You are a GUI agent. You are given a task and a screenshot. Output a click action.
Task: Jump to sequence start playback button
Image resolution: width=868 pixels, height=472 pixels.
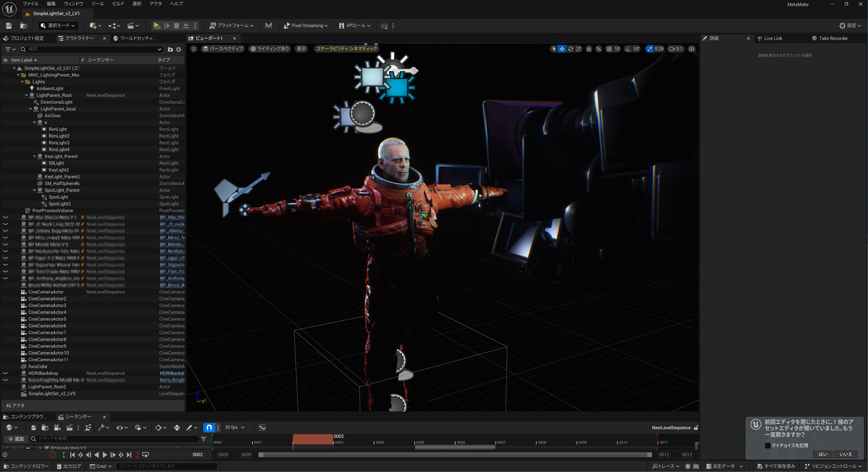(72, 455)
